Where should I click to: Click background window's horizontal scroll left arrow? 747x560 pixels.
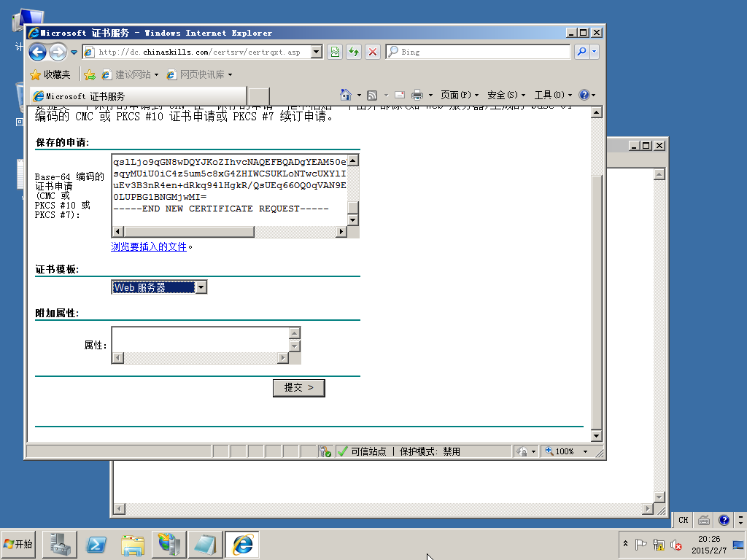120,509
